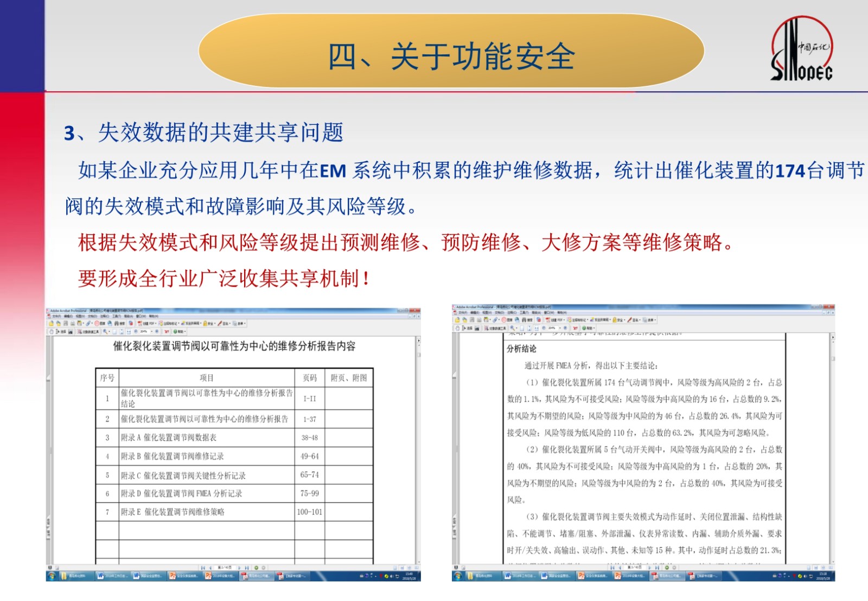Click 对象数据工具 button in right Acrobat
Viewport: 868px width, 601px height.
pyautogui.click(x=495, y=328)
